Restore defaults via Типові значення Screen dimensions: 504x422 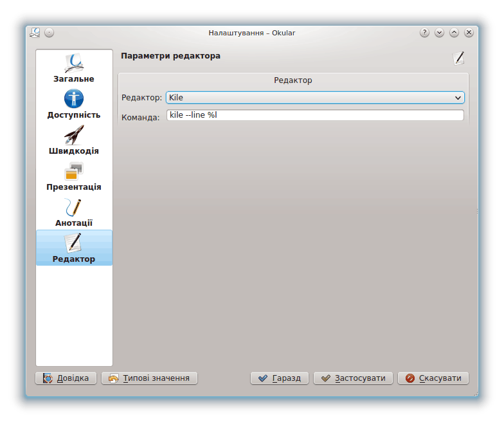coord(149,378)
